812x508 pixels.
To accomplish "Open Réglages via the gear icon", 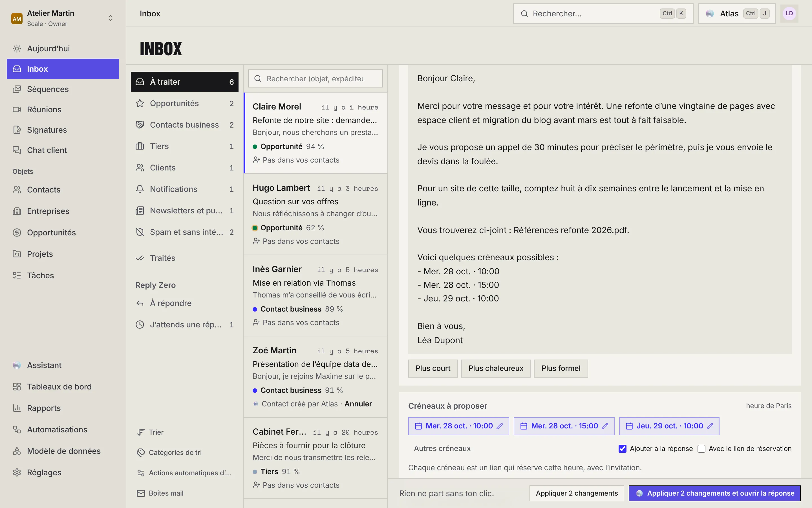I will tap(17, 472).
